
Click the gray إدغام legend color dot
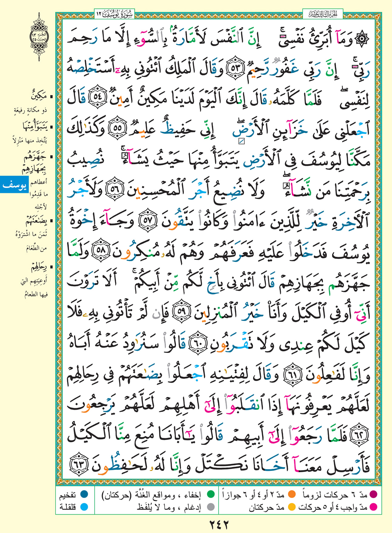click(211, 507)
